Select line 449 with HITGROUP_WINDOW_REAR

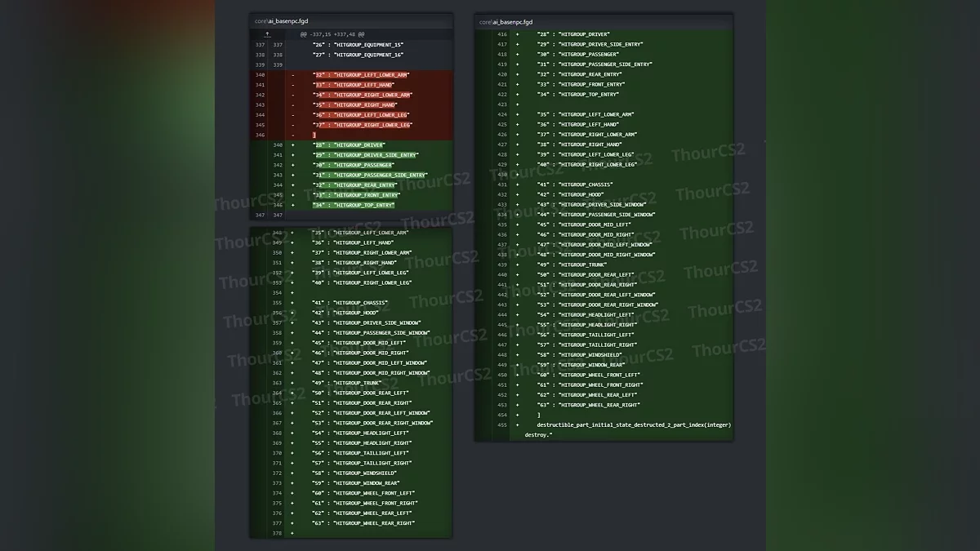[x=580, y=365]
